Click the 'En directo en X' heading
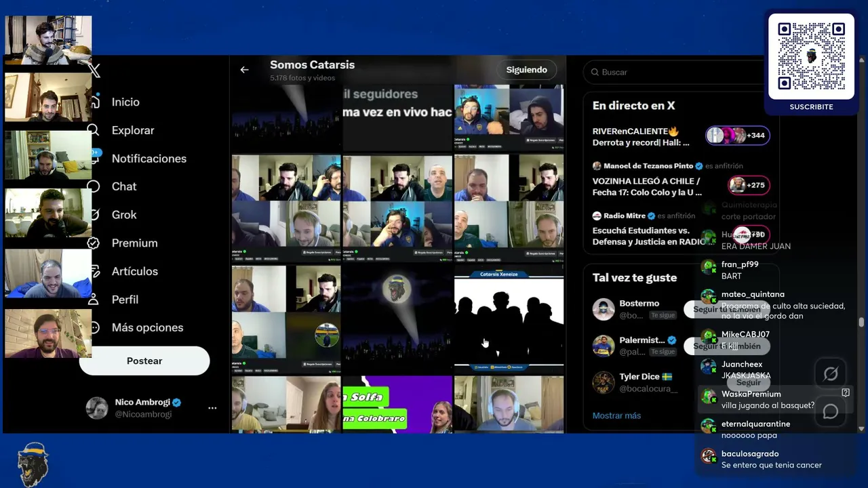Image resolution: width=868 pixels, height=488 pixels. 633,105
